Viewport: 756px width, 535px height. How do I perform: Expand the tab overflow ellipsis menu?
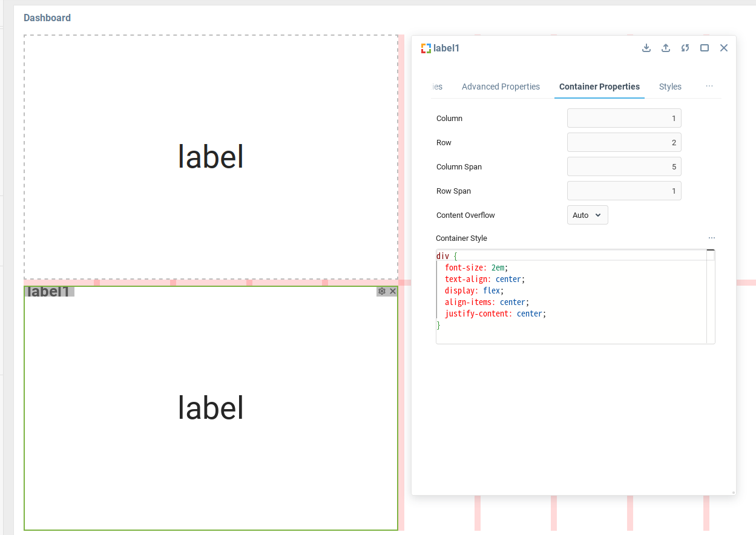[x=709, y=87]
